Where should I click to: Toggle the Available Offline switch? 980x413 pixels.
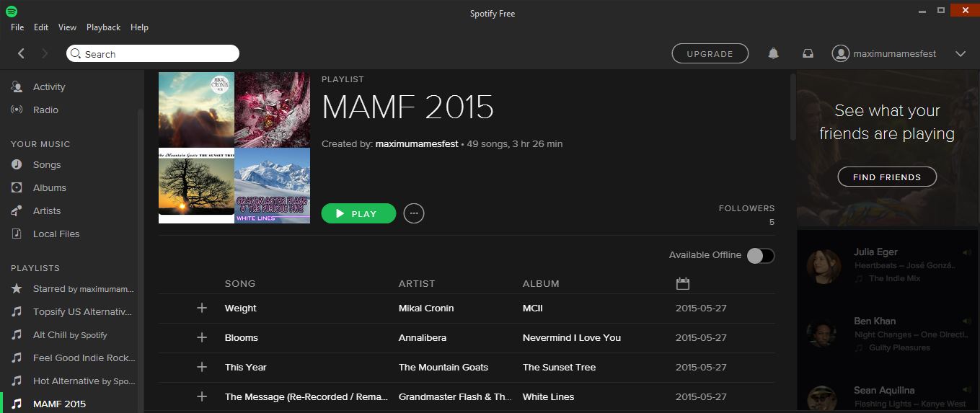(760, 256)
